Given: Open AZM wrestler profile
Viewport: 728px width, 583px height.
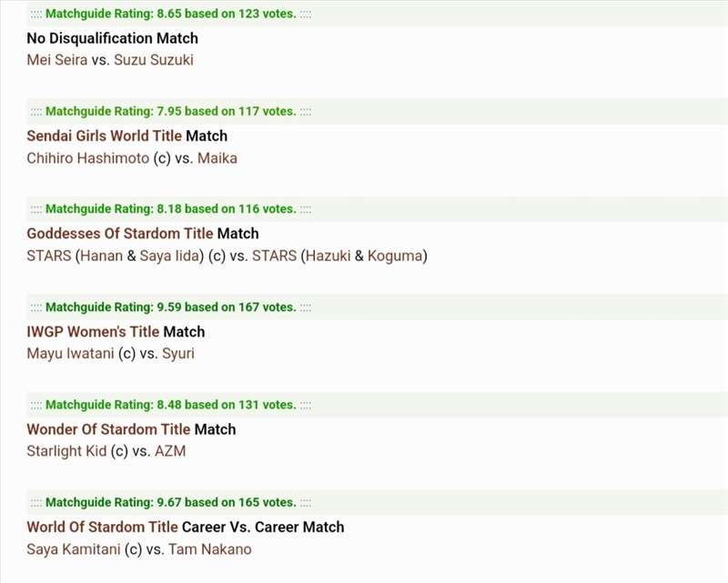Looking at the screenshot, I should point(170,451).
